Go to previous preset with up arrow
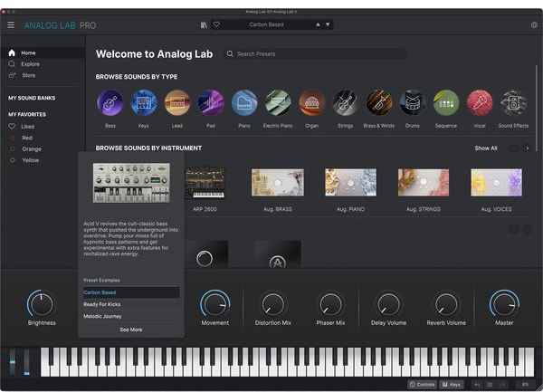The height and width of the screenshot is (392, 543). point(318,24)
